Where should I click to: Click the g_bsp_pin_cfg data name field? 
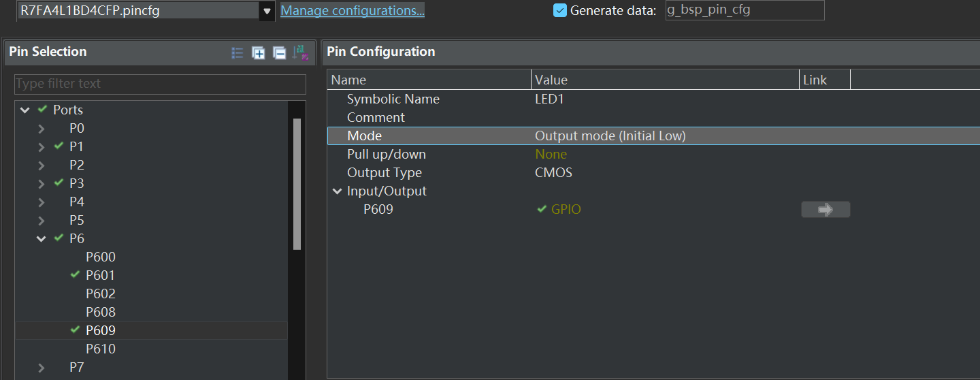coord(745,10)
